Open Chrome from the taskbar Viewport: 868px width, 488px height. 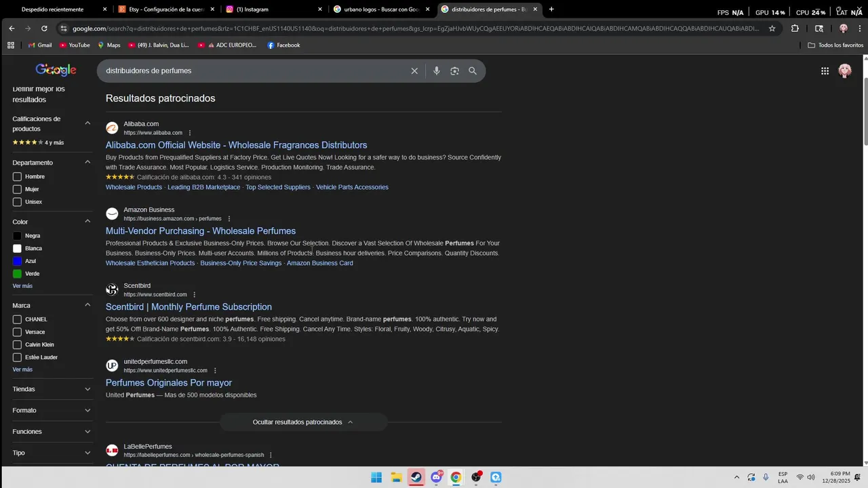[x=456, y=477]
